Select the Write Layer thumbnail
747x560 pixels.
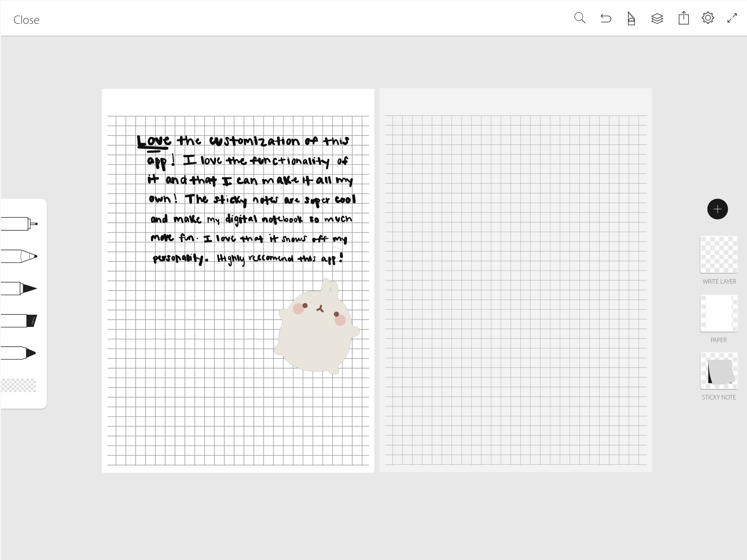click(719, 254)
